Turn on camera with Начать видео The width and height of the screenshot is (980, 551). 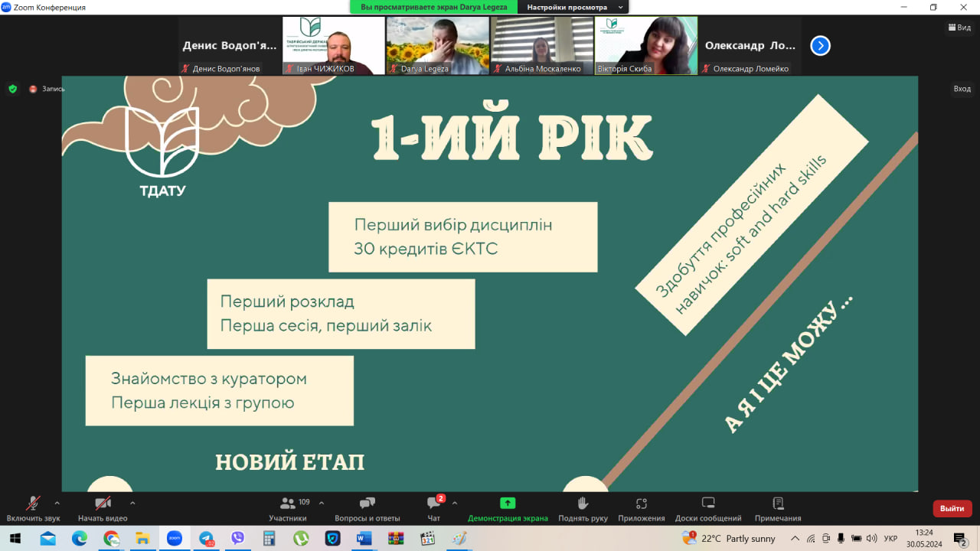[103, 509]
